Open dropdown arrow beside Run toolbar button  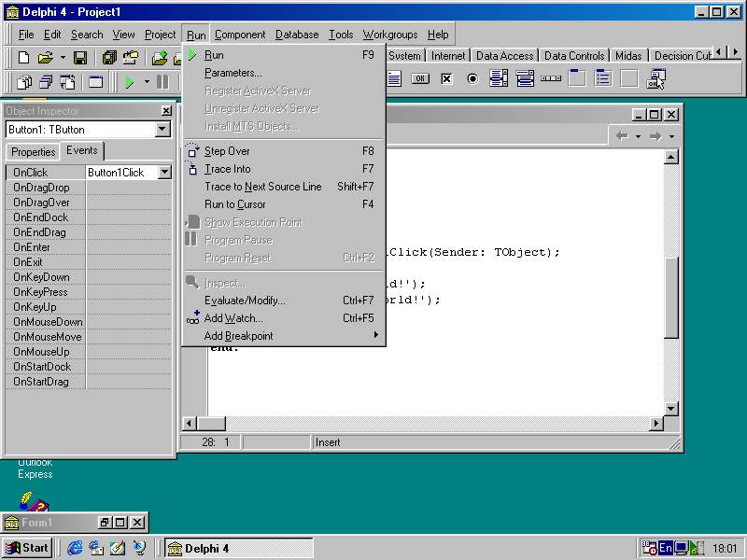(x=147, y=82)
